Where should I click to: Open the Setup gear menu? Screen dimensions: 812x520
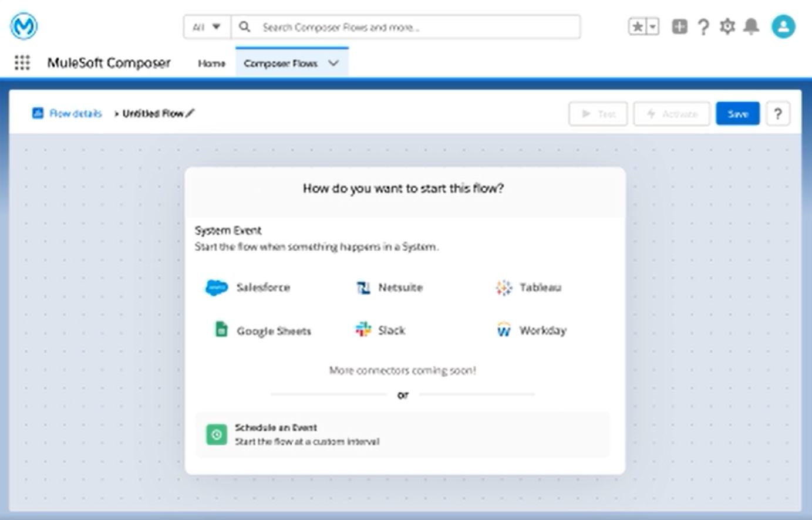pyautogui.click(x=727, y=26)
